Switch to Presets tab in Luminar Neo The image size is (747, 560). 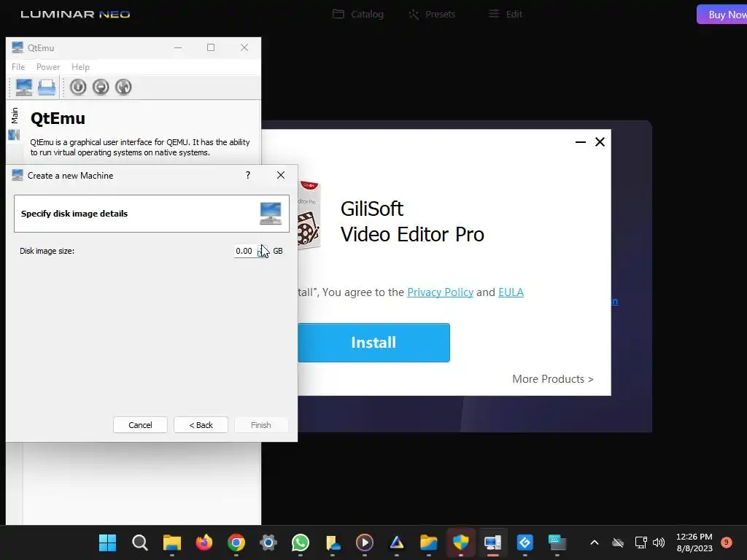click(x=432, y=15)
